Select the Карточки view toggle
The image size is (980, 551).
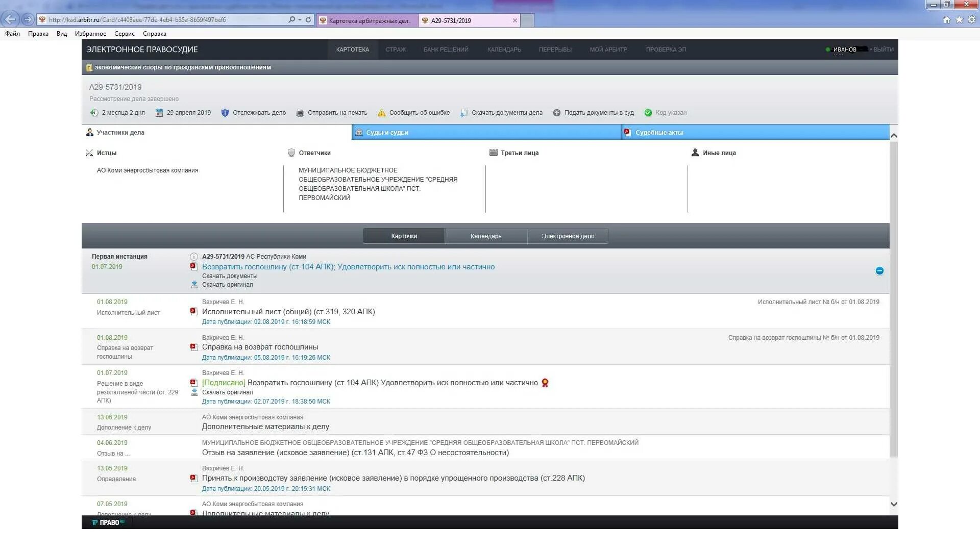(404, 236)
